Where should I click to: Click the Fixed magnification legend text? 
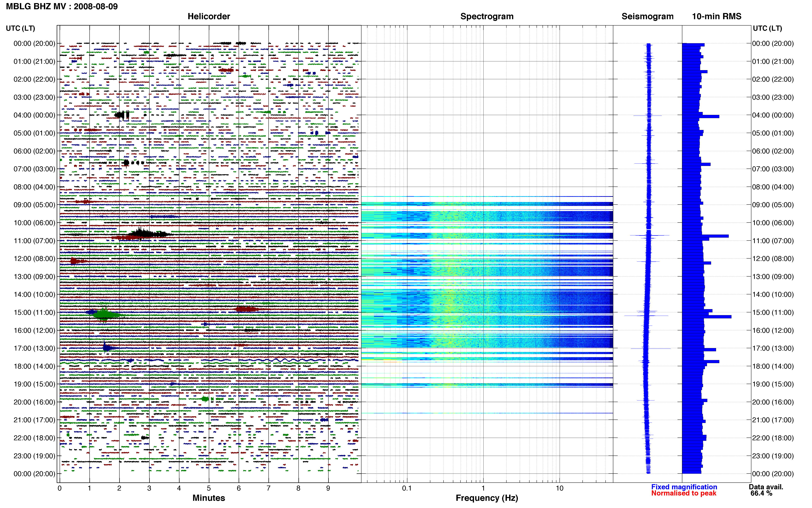coord(684,487)
